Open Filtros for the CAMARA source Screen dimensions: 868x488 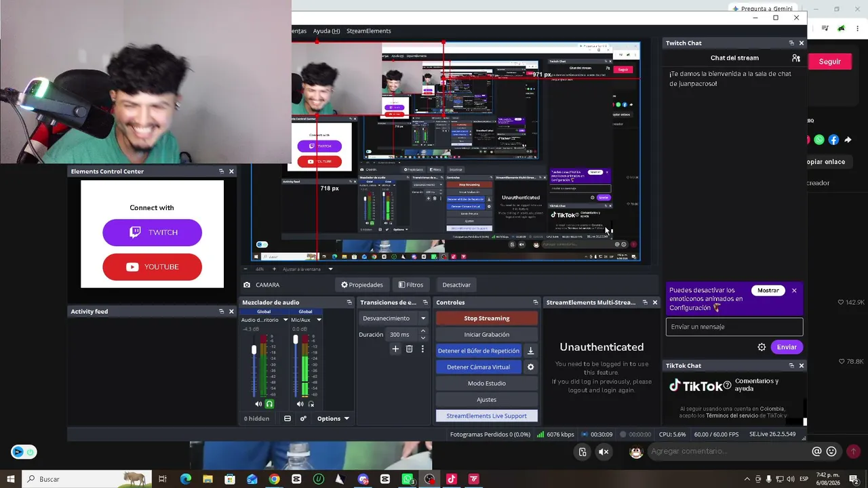coord(411,285)
